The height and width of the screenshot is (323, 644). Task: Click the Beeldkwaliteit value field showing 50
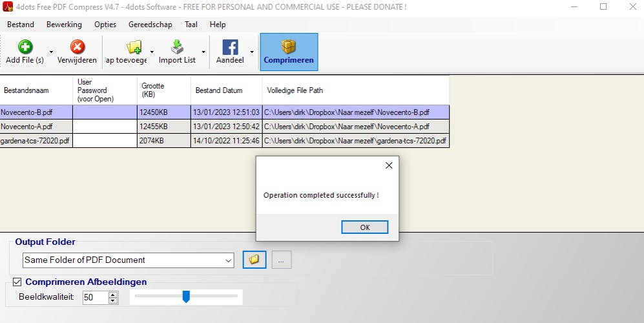click(x=96, y=298)
